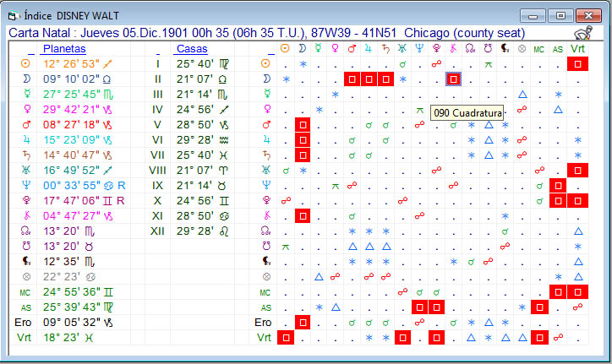The image size is (612, 364).
Task: Select the North Node glyph in the Planetas list
Action: click(25, 231)
